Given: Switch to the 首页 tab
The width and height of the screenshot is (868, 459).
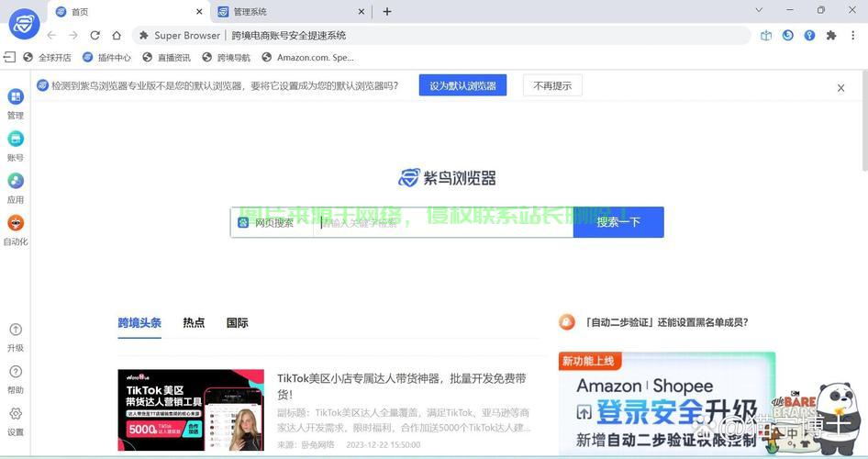Looking at the screenshot, I should tap(129, 12).
